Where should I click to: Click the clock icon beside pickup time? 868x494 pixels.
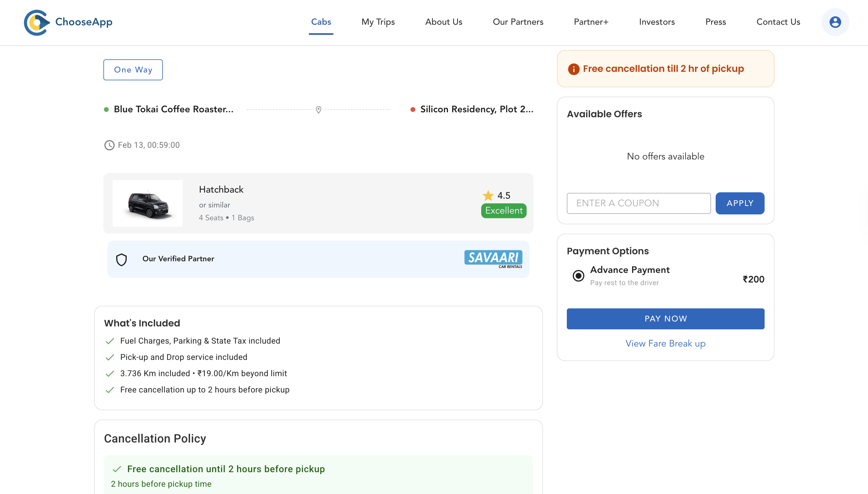point(109,145)
